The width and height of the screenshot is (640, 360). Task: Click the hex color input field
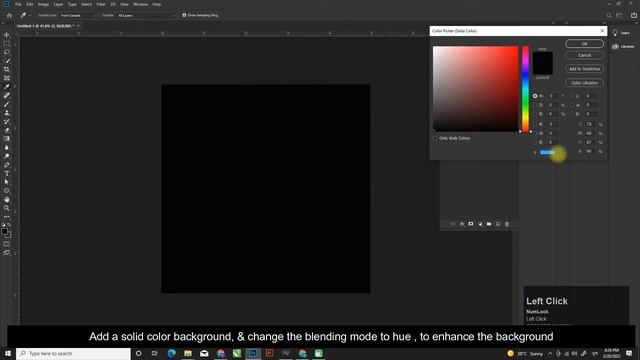coord(548,152)
